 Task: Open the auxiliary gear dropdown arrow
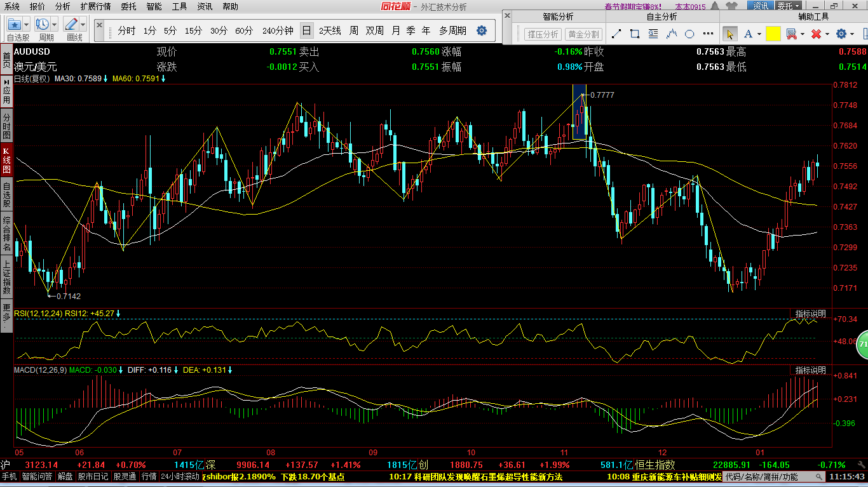(853, 34)
